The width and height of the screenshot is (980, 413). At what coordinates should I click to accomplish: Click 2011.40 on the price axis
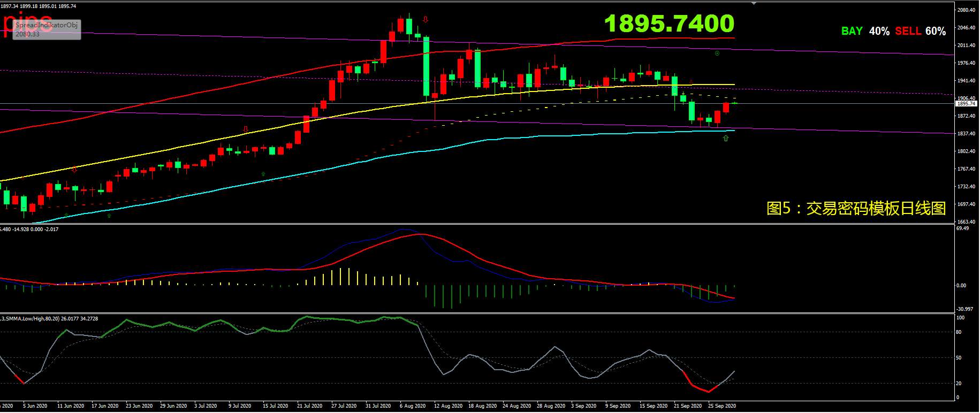tap(967, 45)
